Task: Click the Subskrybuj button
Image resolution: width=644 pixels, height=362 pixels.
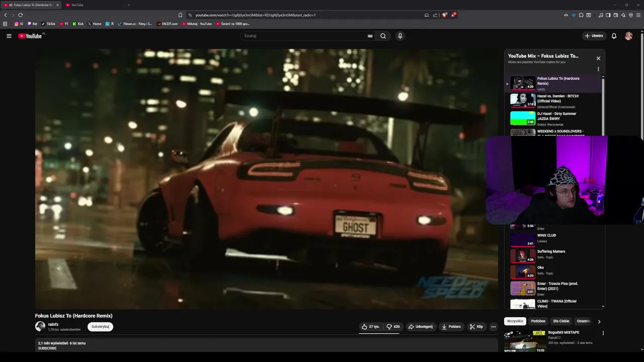Action: (x=100, y=327)
